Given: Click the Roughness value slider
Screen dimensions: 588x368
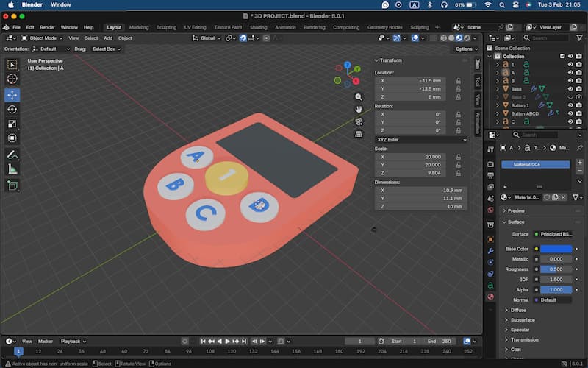Looking at the screenshot, I should click(x=555, y=269).
